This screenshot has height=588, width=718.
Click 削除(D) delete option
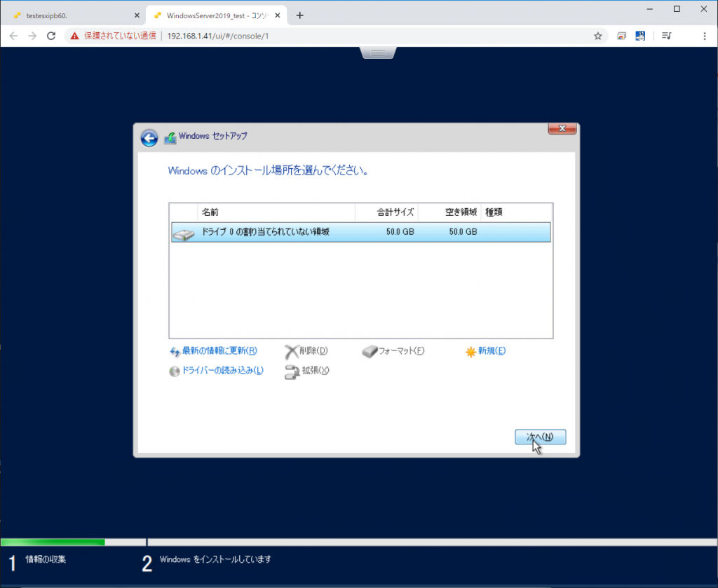tap(313, 351)
